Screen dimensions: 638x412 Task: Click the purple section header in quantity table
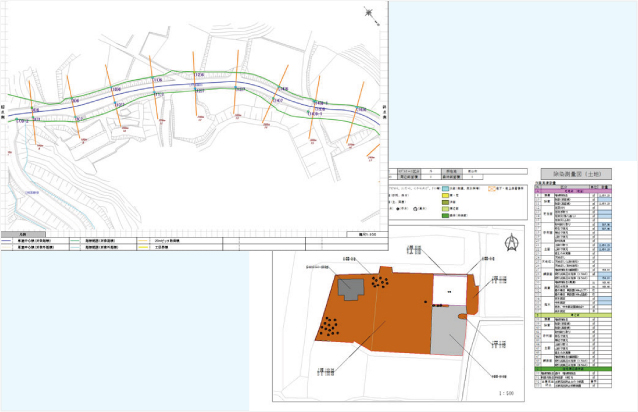coord(573,190)
